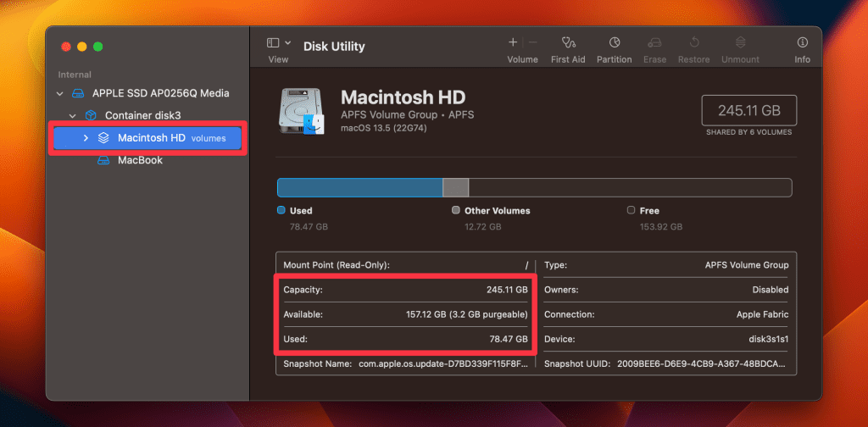Click APPLE SSD drive icon in sidebar

(78, 93)
